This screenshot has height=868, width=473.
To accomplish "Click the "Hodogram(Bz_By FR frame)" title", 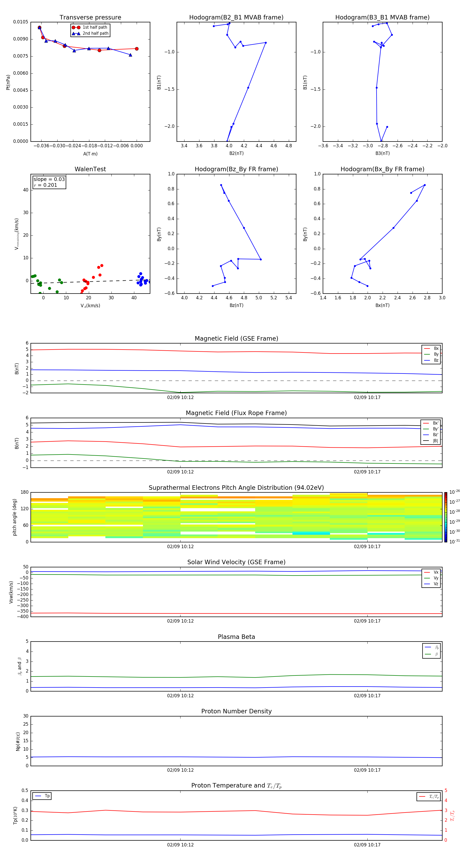I will (x=236, y=169).
